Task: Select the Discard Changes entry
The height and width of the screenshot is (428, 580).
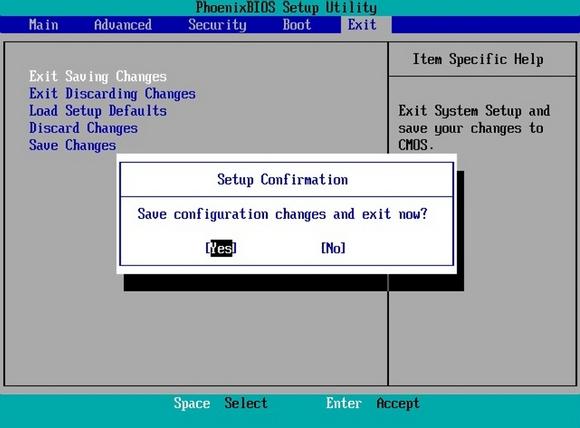Action: (x=84, y=128)
